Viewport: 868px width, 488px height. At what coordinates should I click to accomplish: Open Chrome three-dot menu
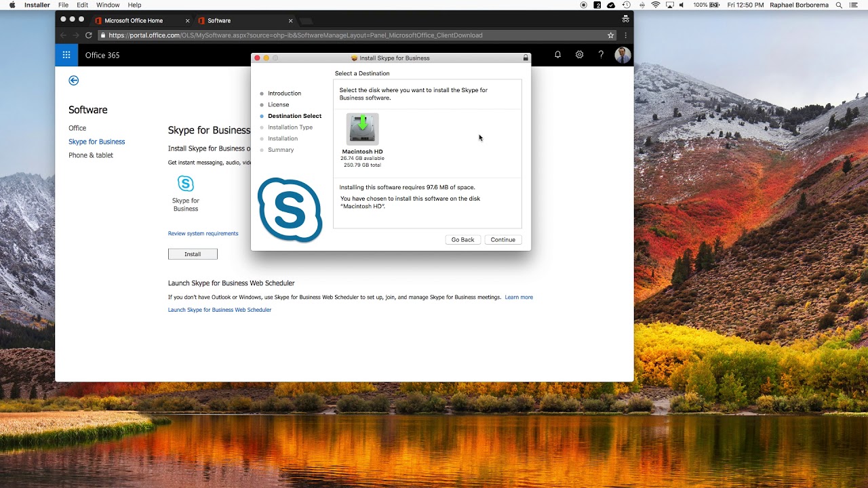pyautogui.click(x=625, y=35)
